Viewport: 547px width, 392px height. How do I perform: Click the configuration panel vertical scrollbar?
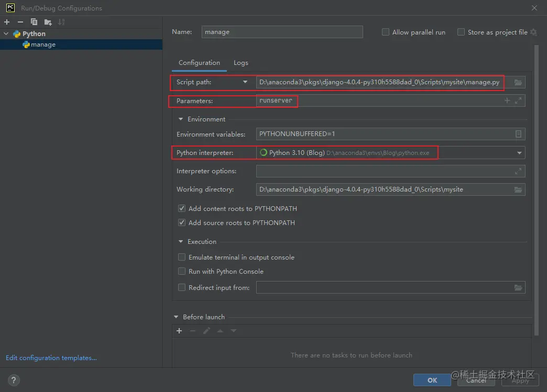pos(537,190)
